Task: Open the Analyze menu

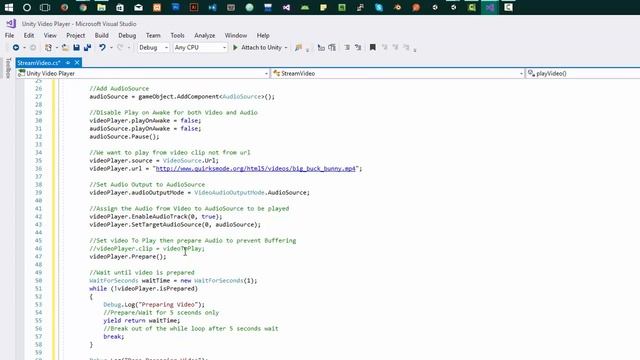Action: pyautogui.click(x=204, y=36)
